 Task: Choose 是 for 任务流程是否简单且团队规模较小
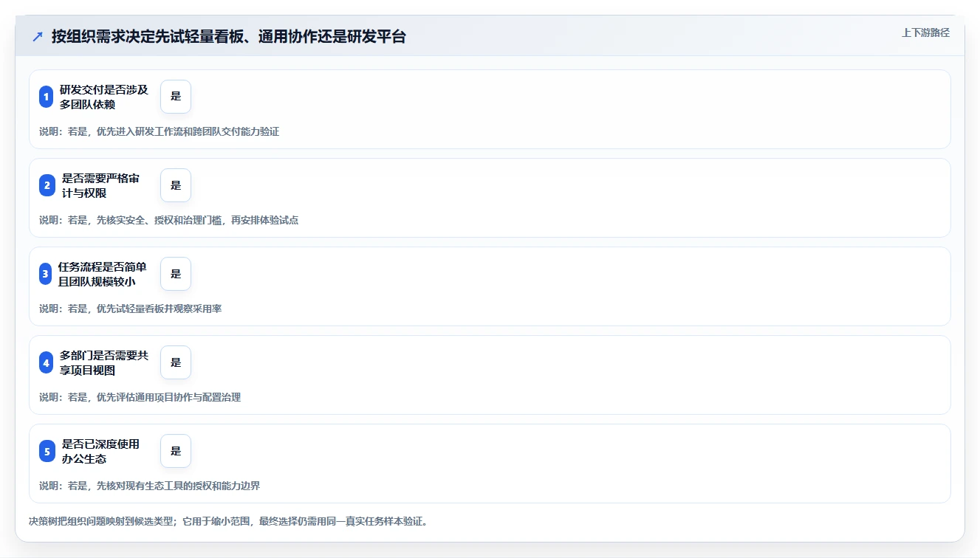176,274
